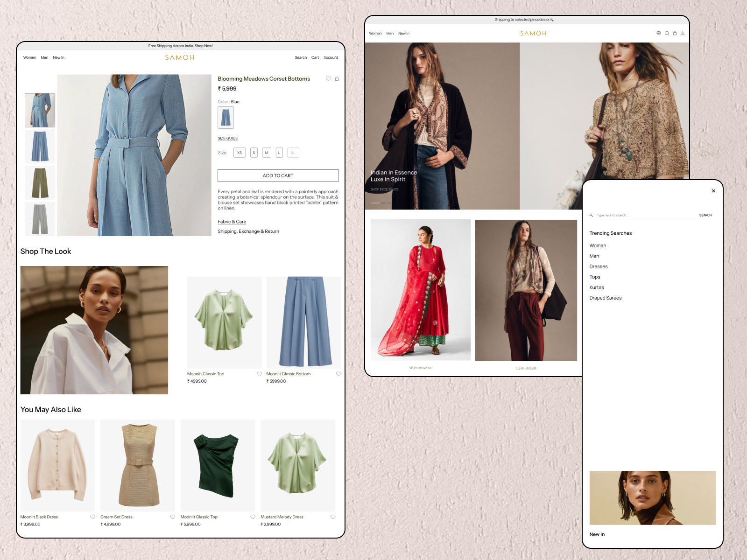Viewport: 747px width, 560px height.
Task: Select size M for the corset bottoms
Action: point(266,153)
